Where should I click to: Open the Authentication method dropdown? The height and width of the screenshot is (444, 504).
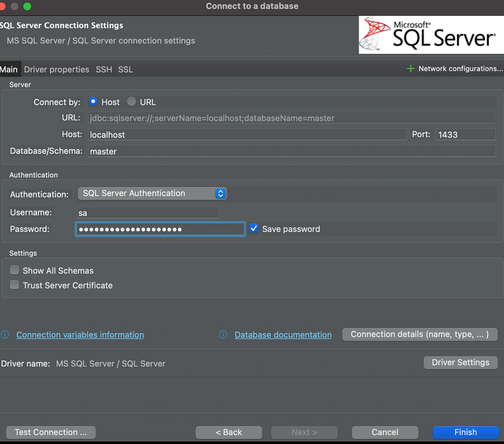coord(220,193)
